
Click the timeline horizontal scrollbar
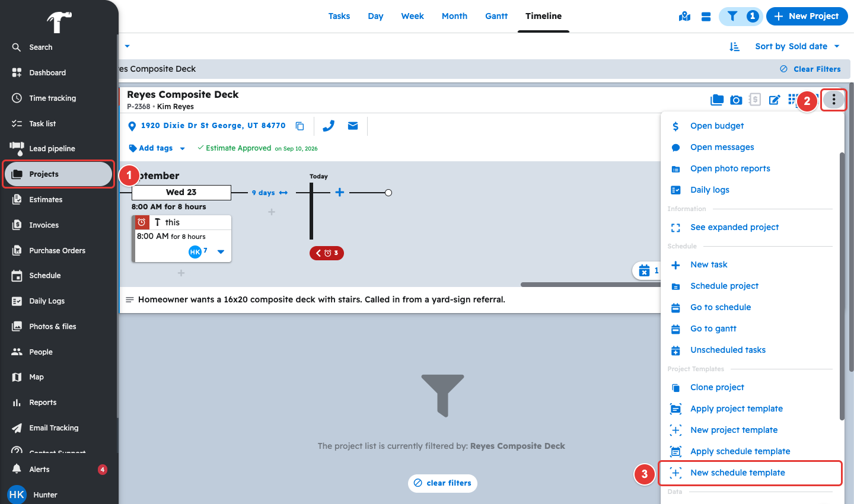tap(591, 285)
